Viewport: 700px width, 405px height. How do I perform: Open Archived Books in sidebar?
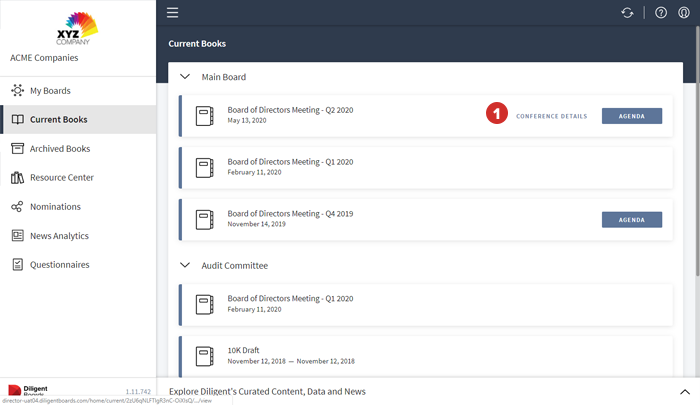(x=60, y=148)
